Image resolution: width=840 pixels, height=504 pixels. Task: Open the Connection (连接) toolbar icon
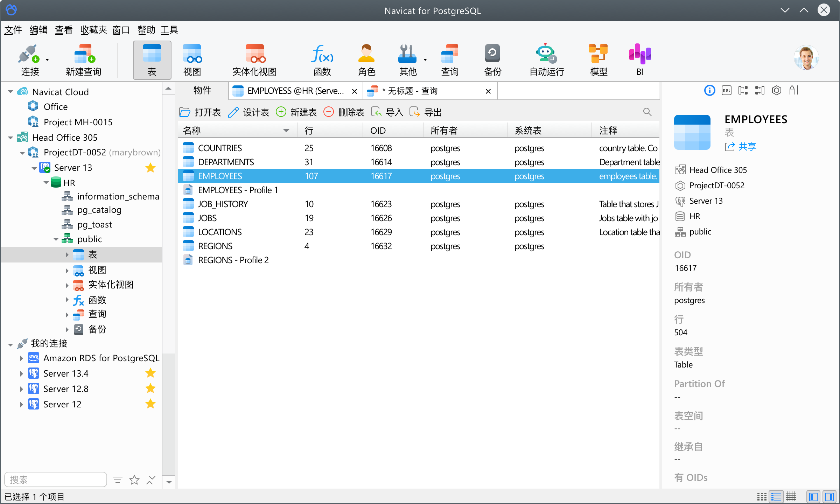click(29, 60)
